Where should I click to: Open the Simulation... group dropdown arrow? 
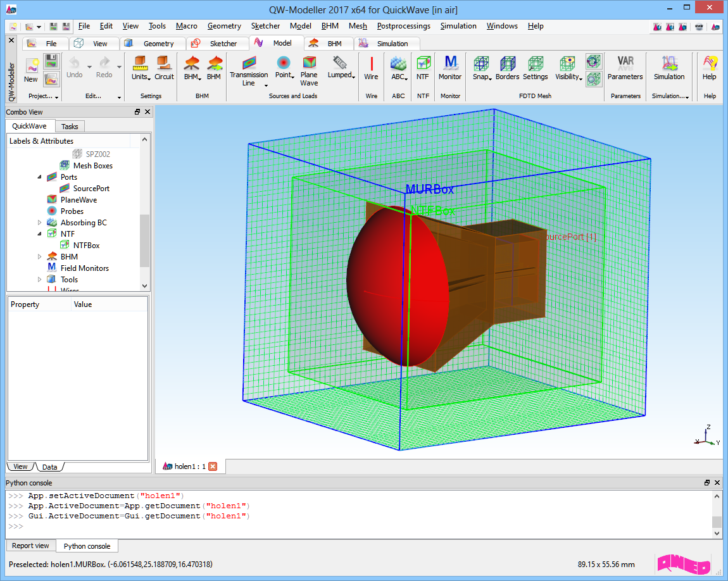tap(687, 97)
